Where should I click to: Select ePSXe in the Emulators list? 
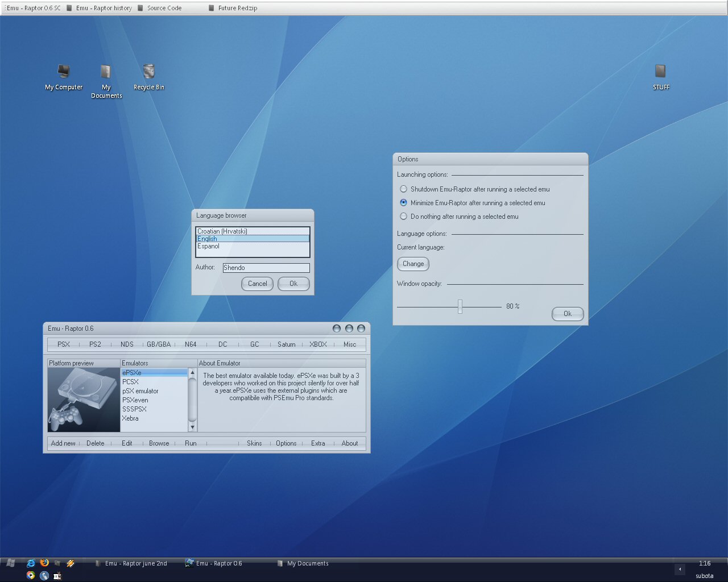tap(154, 373)
